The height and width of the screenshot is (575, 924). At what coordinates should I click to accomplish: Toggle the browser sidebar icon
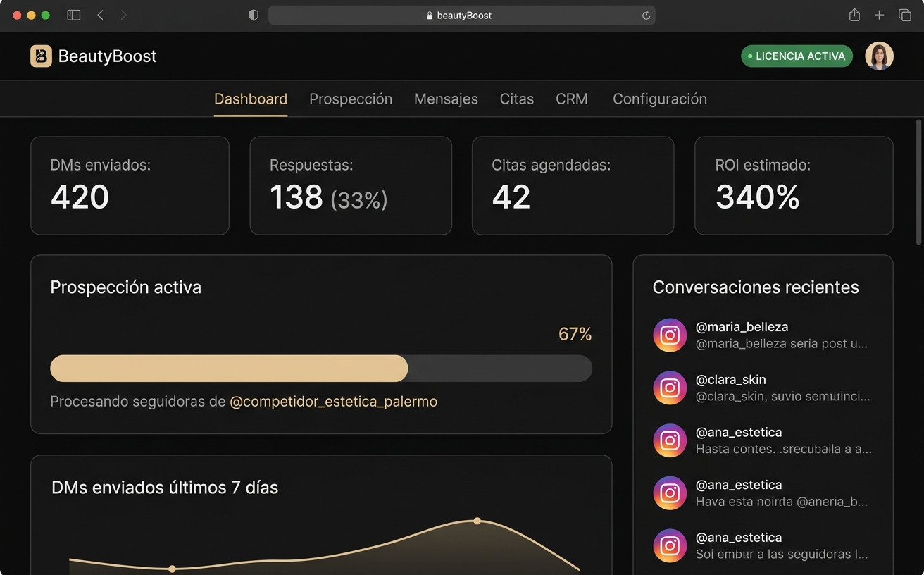point(73,15)
